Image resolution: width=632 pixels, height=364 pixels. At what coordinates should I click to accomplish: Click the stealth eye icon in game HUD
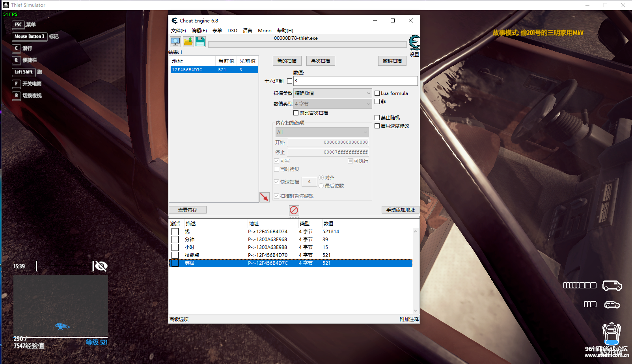coord(101,266)
